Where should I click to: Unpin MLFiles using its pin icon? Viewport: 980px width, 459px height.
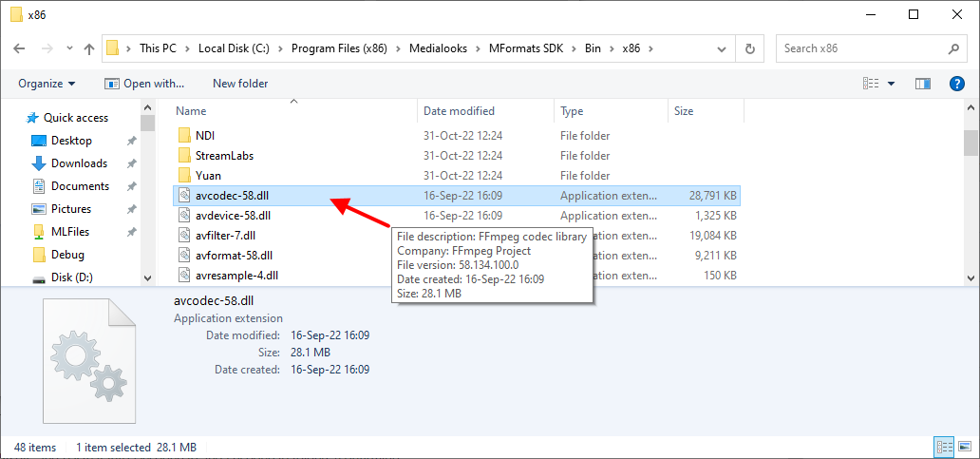[x=131, y=232]
